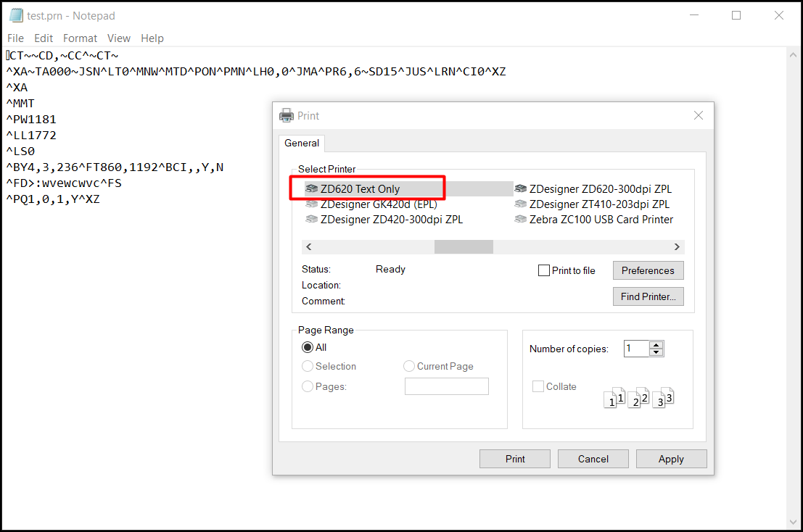Open the Format menu

(80, 38)
